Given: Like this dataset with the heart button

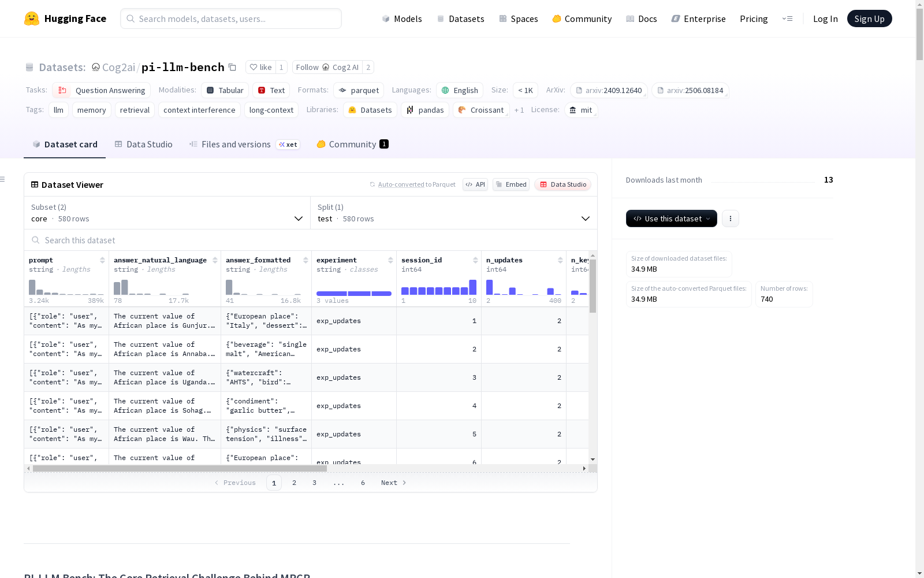Looking at the screenshot, I should [260, 67].
